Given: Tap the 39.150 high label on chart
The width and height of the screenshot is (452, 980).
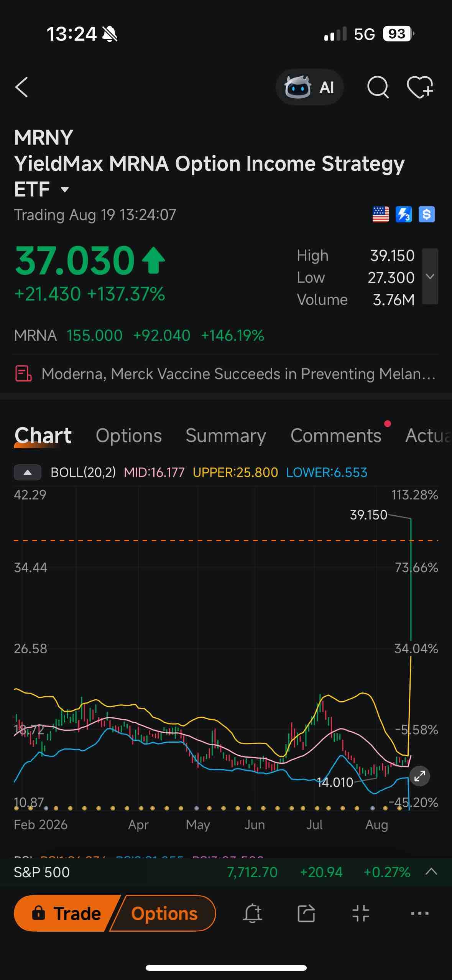Looking at the screenshot, I should coord(368,515).
